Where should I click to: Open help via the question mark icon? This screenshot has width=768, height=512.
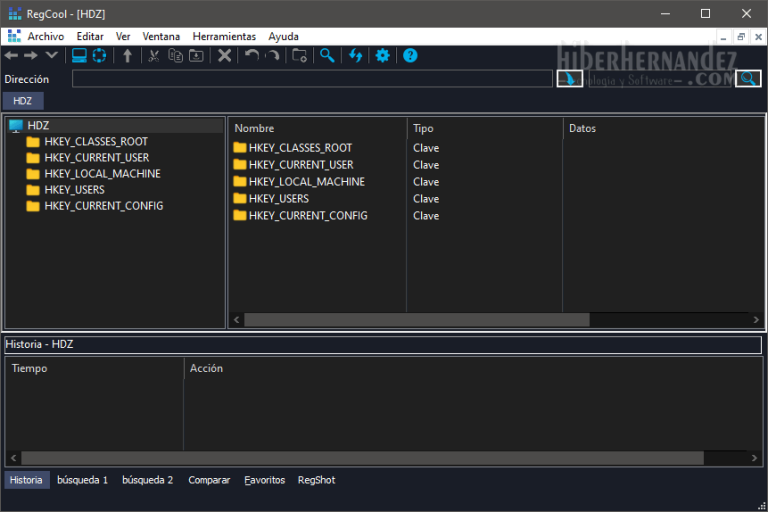tap(410, 55)
